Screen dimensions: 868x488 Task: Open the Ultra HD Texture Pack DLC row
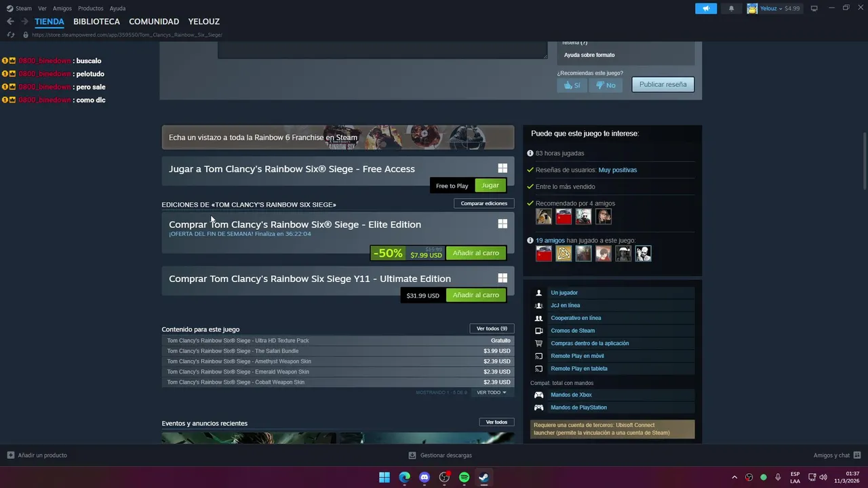click(x=338, y=341)
